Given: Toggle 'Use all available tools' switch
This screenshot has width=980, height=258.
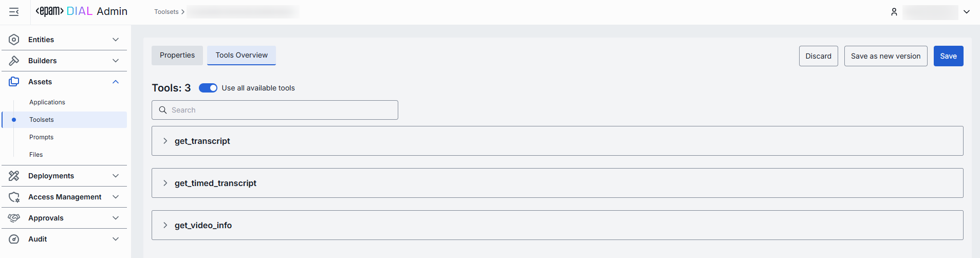Looking at the screenshot, I should coord(208,88).
